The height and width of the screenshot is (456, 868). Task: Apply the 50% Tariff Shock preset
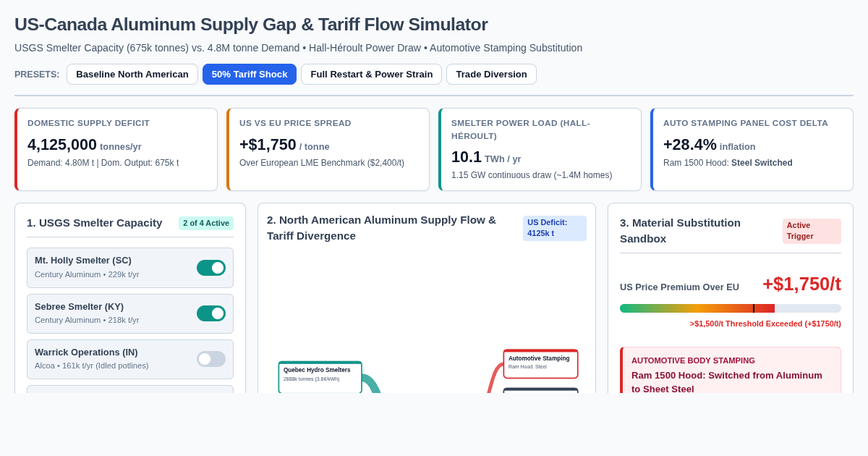point(250,74)
